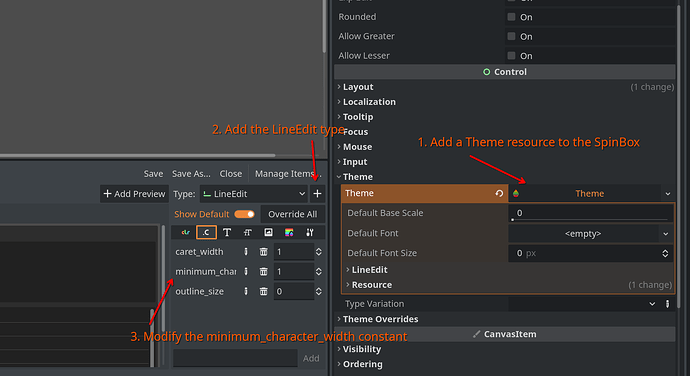Open the Default Font empty dropdown
690x376 pixels.
(x=591, y=233)
